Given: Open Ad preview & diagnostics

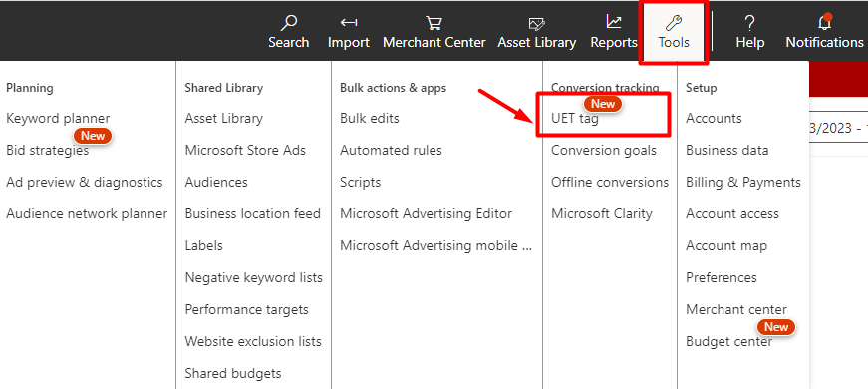Looking at the screenshot, I should click(x=85, y=182).
